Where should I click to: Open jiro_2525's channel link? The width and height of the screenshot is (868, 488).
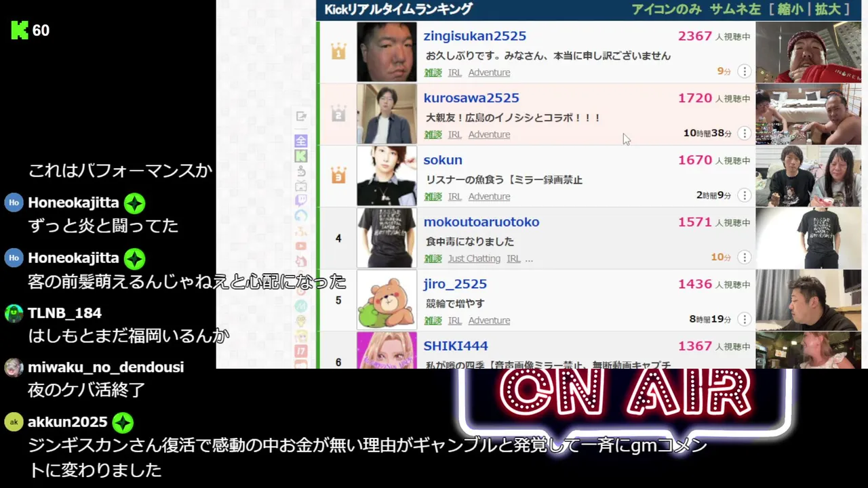point(455,284)
